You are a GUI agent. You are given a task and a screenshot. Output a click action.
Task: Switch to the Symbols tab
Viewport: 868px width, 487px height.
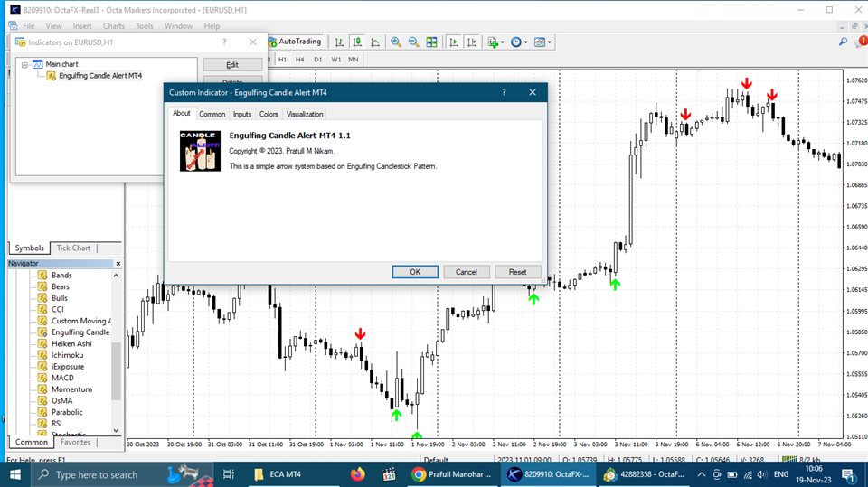click(29, 248)
